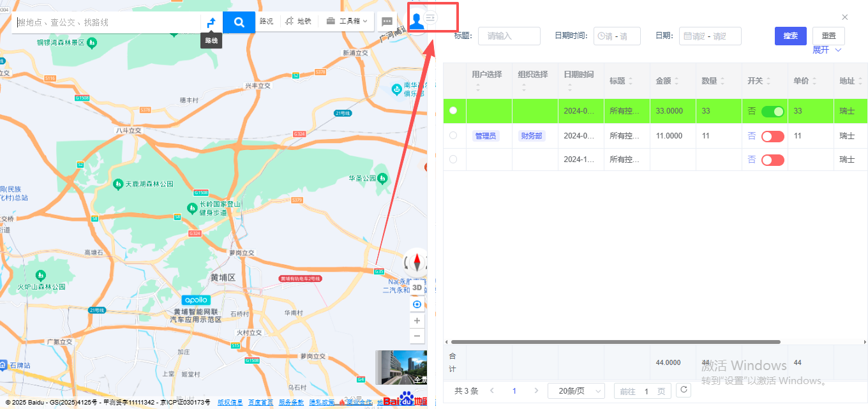Open the 20条/页 page size dropdown
Screen dimensions: 868x409
tap(580, 391)
